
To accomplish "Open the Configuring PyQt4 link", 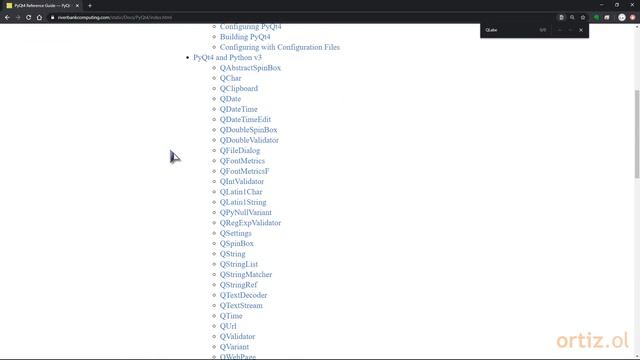I will pos(251,27).
